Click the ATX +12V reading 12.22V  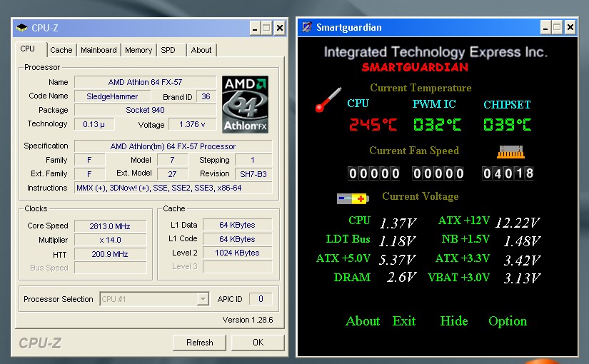coord(518,223)
